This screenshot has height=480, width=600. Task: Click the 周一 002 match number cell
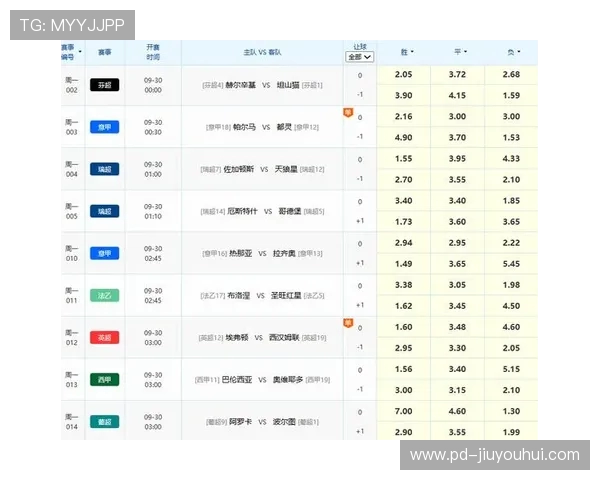coord(72,85)
